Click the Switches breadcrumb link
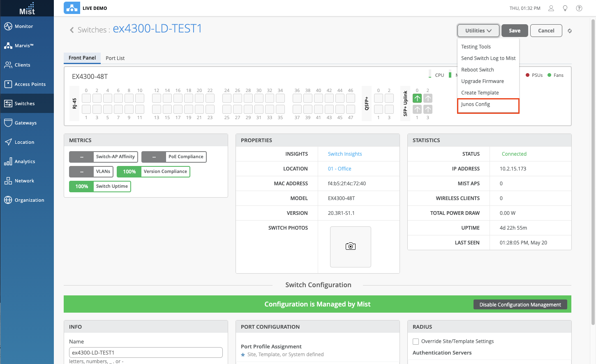This screenshot has width=596, height=364. [92, 30]
